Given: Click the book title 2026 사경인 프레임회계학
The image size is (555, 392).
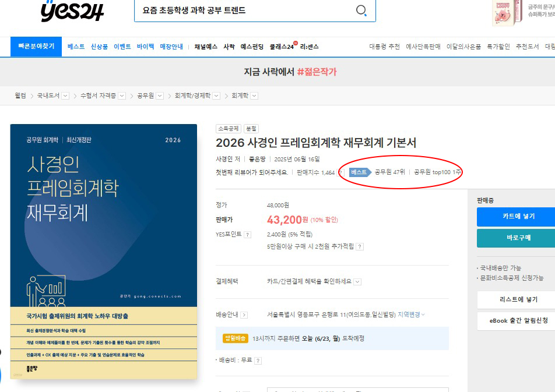Looking at the screenshot, I should (316, 143).
